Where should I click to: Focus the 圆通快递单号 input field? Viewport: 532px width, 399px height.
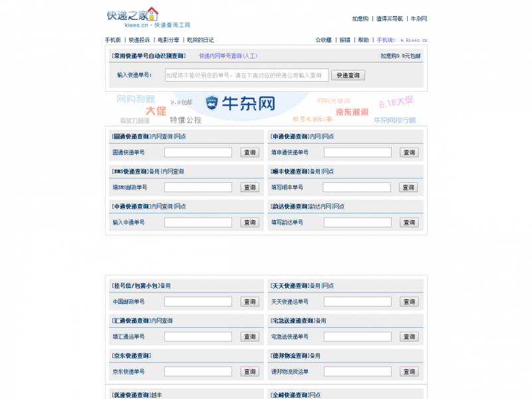pyautogui.click(x=198, y=152)
